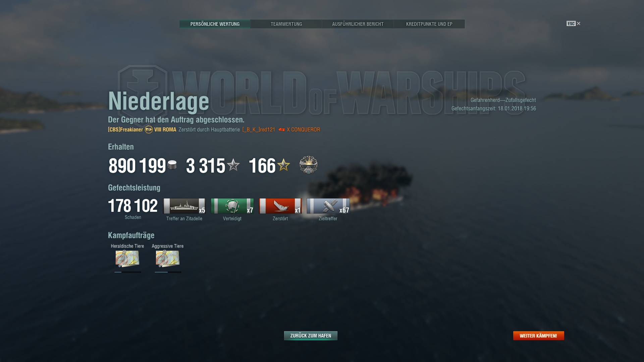644x362 pixels.
Task: Click the gold free XP star icon
Action: [x=284, y=165]
